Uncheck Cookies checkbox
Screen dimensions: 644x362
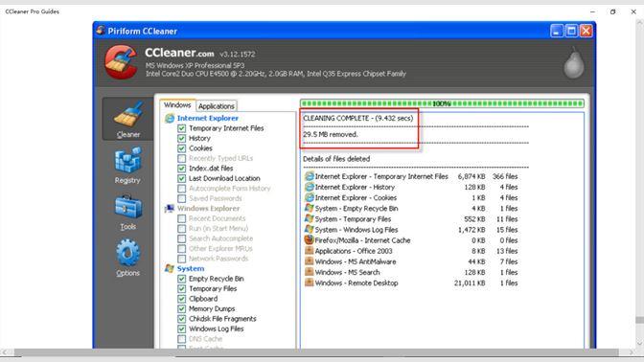coord(181,148)
